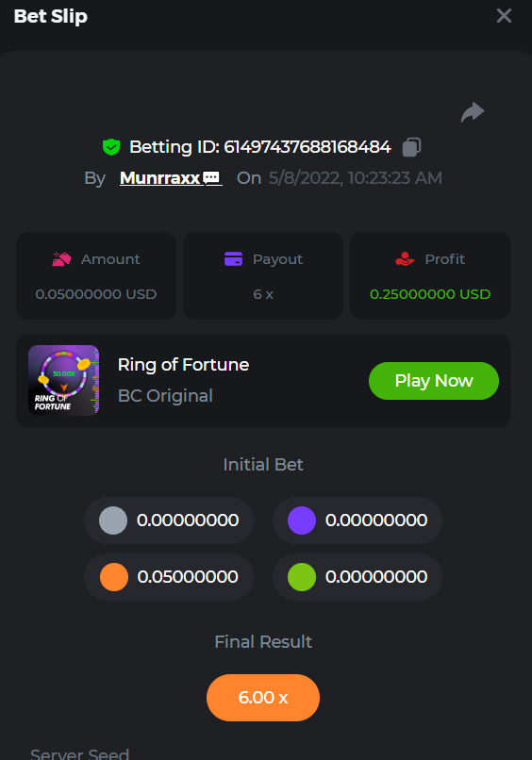This screenshot has width=532, height=760.
Task: Click the purple Payout card icon
Action: tap(233, 259)
